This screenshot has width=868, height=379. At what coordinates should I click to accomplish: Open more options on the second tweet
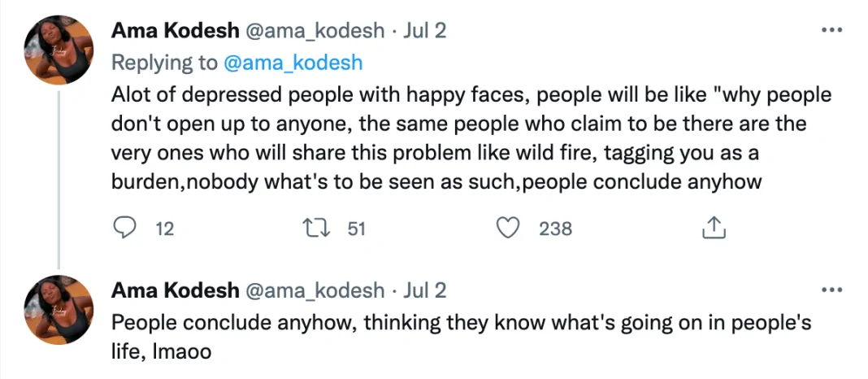pos(831,290)
